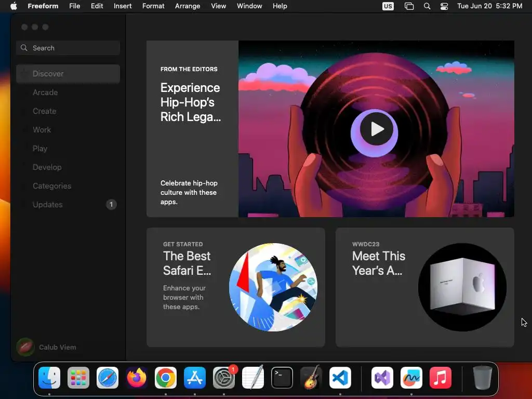The image size is (532, 399).
Task: Open Experience Hip-Hop's Rich Legacy story
Action: (x=190, y=102)
